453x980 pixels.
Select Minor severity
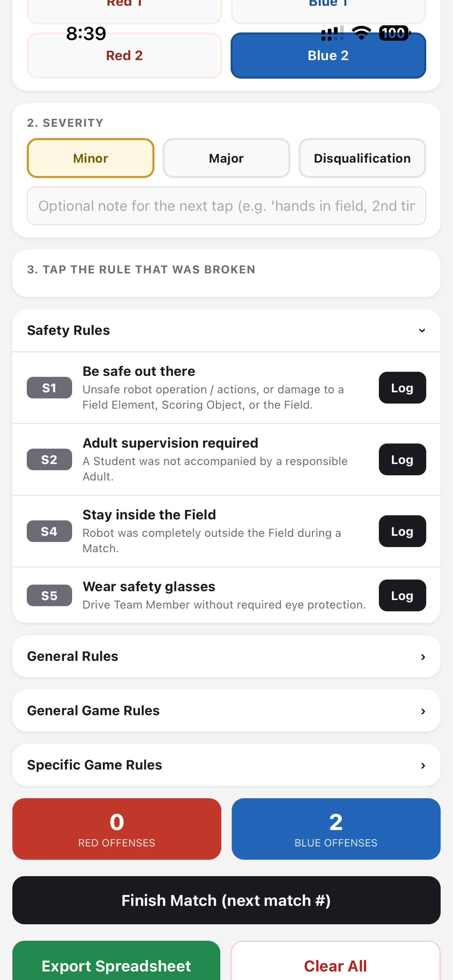coord(91,158)
